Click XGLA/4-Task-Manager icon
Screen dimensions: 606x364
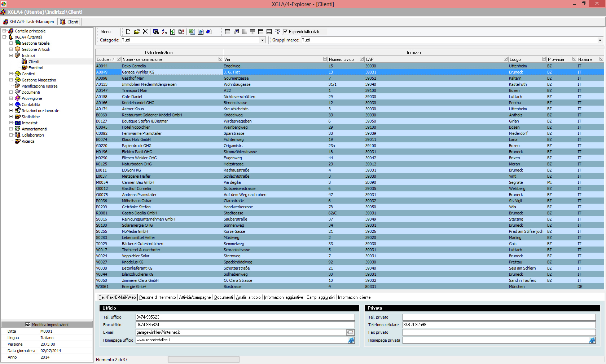pyautogui.click(x=5, y=22)
